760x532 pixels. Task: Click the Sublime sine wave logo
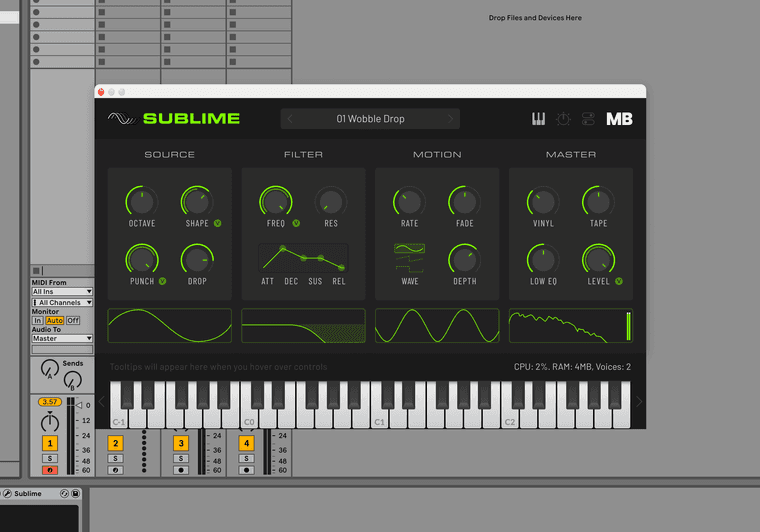tap(120, 119)
